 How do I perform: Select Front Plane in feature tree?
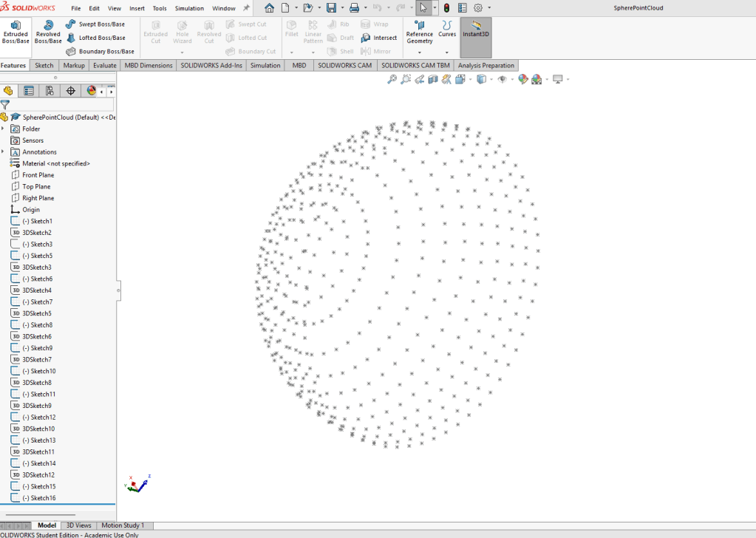pos(38,175)
